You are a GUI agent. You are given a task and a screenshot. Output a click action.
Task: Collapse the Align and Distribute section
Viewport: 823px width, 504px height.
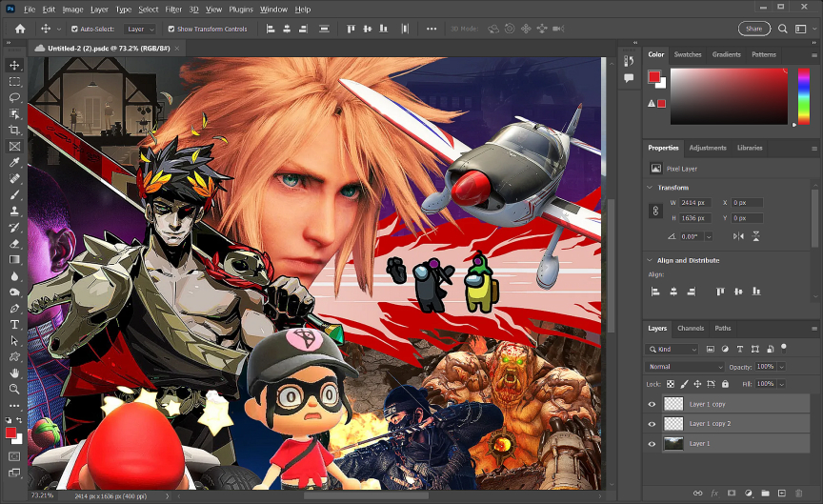coord(650,260)
